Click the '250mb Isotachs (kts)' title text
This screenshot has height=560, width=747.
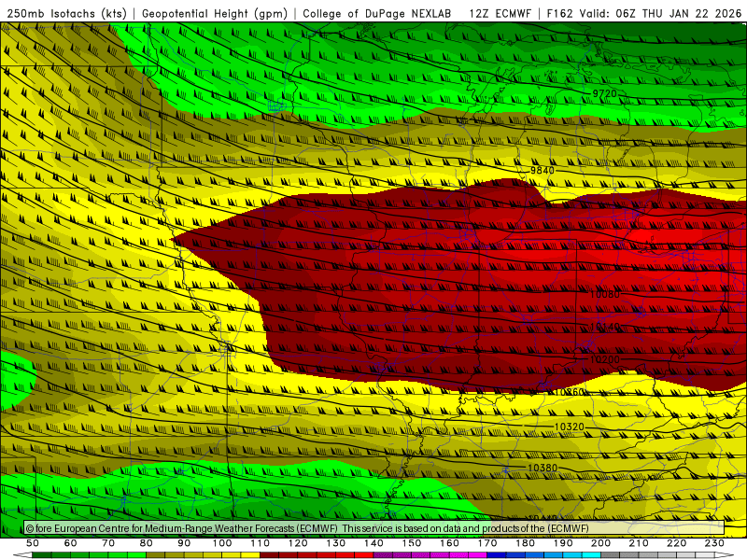pos(66,14)
